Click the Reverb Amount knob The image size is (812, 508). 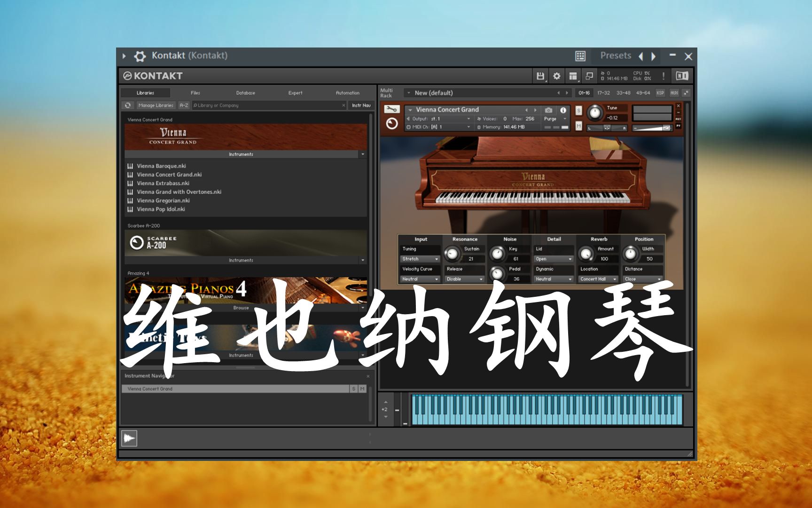(586, 254)
